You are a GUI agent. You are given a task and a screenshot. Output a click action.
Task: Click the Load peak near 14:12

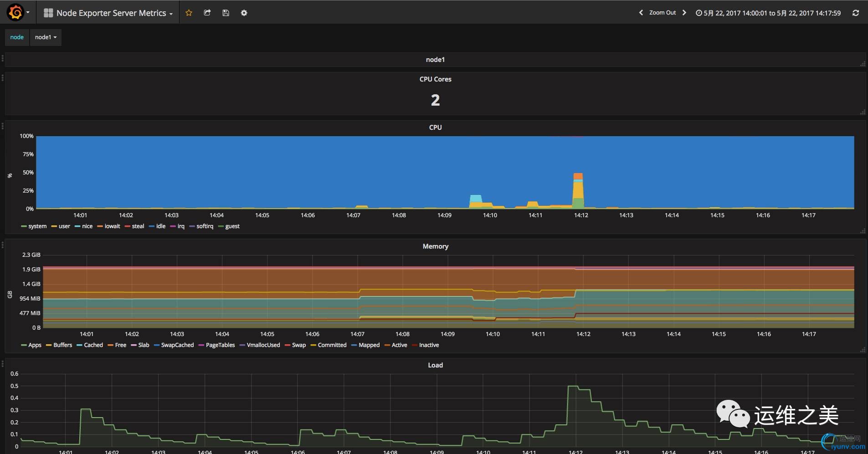(x=573, y=387)
